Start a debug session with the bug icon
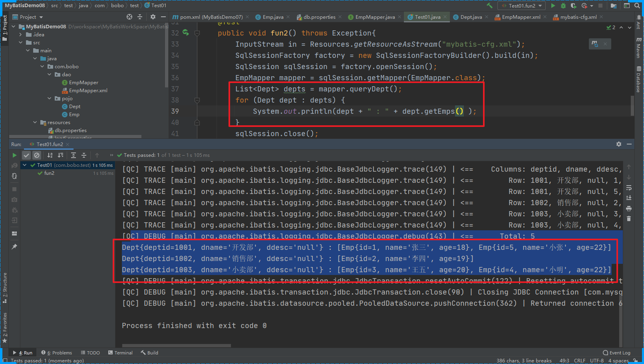This screenshot has width=644, height=364. coord(563,6)
